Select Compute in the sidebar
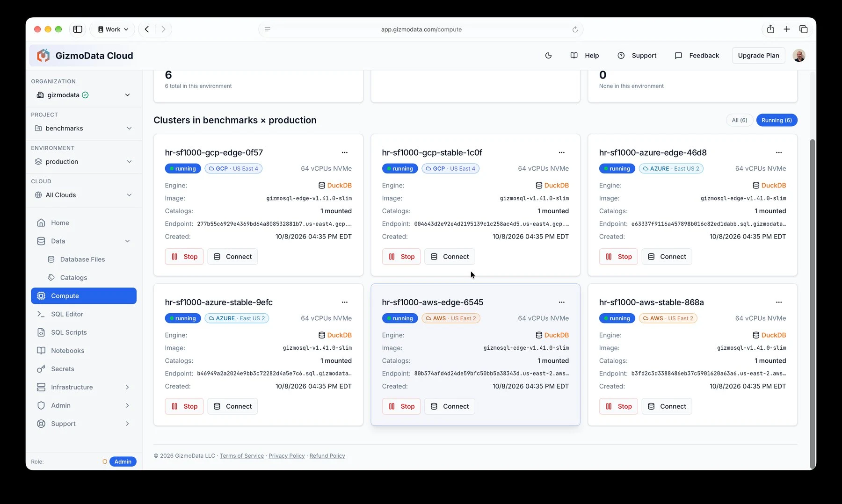Image resolution: width=842 pixels, height=504 pixels. click(x=84, y=296)
